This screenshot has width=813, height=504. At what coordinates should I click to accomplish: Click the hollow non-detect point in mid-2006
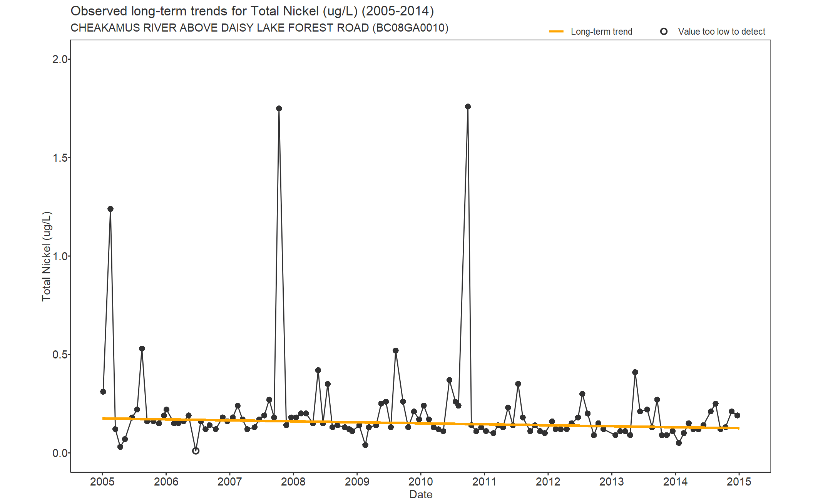196,451
